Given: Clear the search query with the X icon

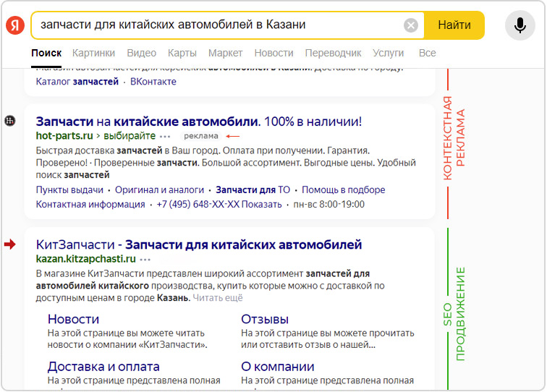Looking at the screenshot, I should 411,25.
